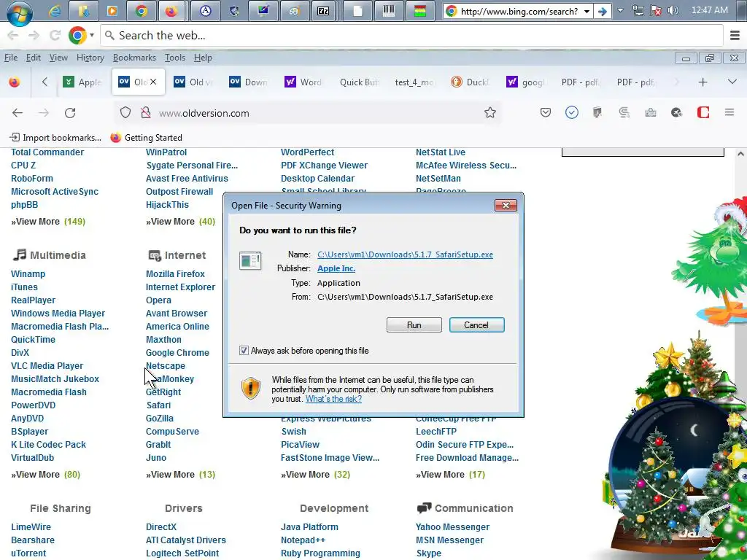Open the top browser hamburger menu
Screen dimensions: 747x560
tap(735, 35)
